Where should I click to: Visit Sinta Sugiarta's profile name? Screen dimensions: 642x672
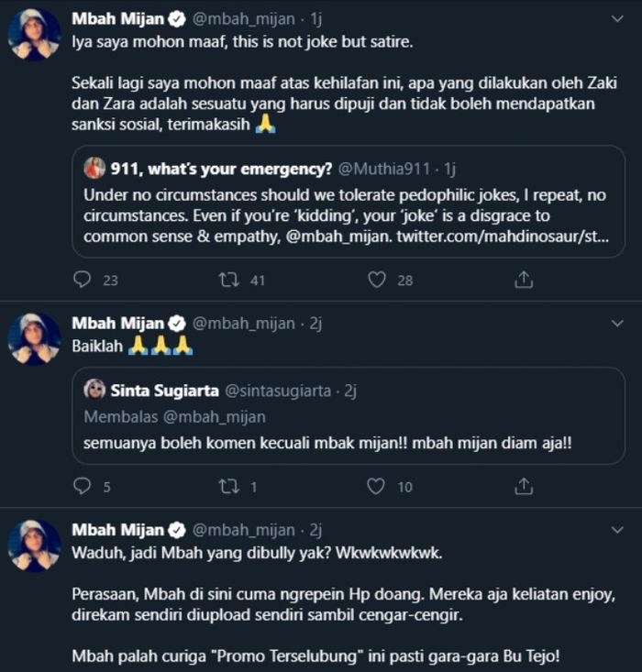pos(164,391)
